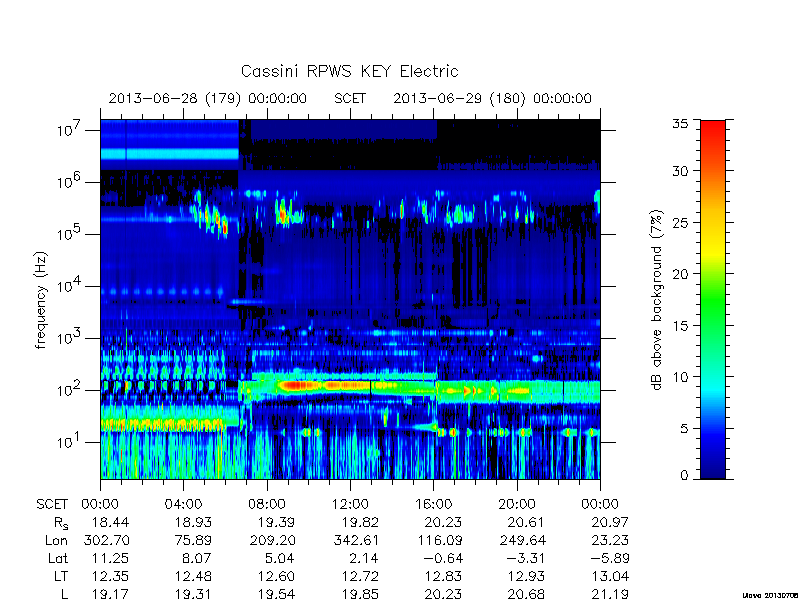Click the Lat value 11.25
The height and width of the screenshot is (600, 800).
(x=110, y=559)
